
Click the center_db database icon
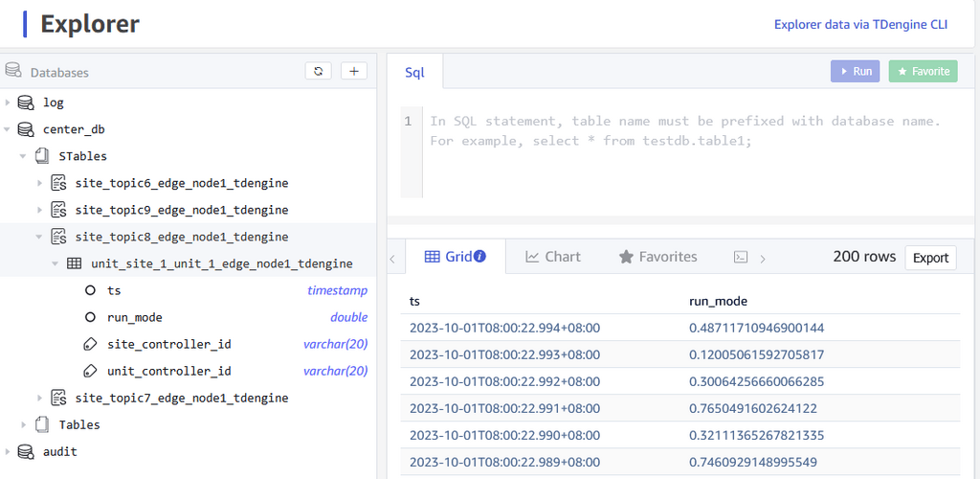(x=25, y=129)
